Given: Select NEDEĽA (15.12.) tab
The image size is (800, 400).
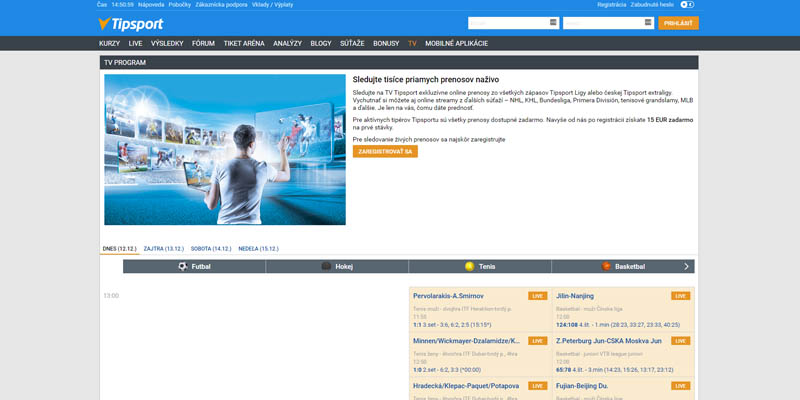Looking at the screenshot, I should click(258, 248).
